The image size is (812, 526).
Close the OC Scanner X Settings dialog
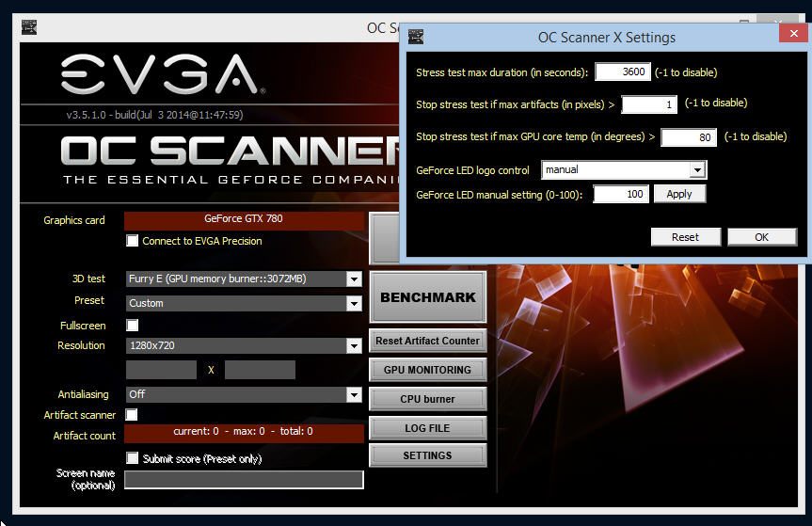pos(793,34)
